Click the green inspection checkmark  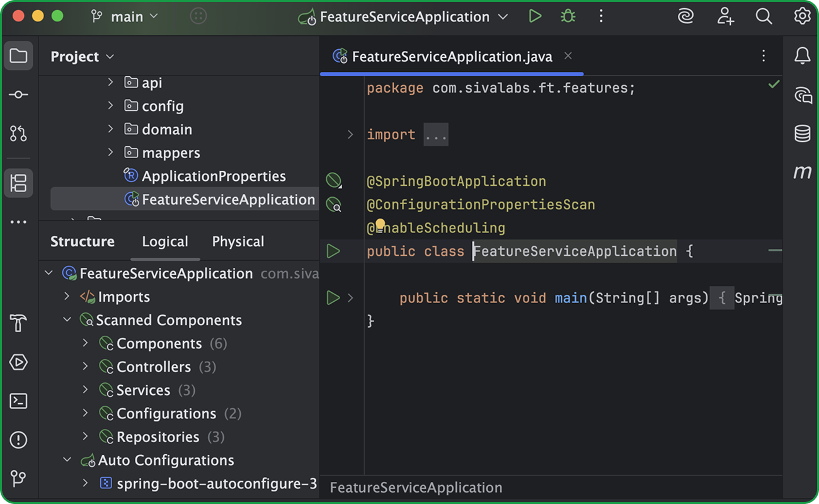tap(774, 84)
